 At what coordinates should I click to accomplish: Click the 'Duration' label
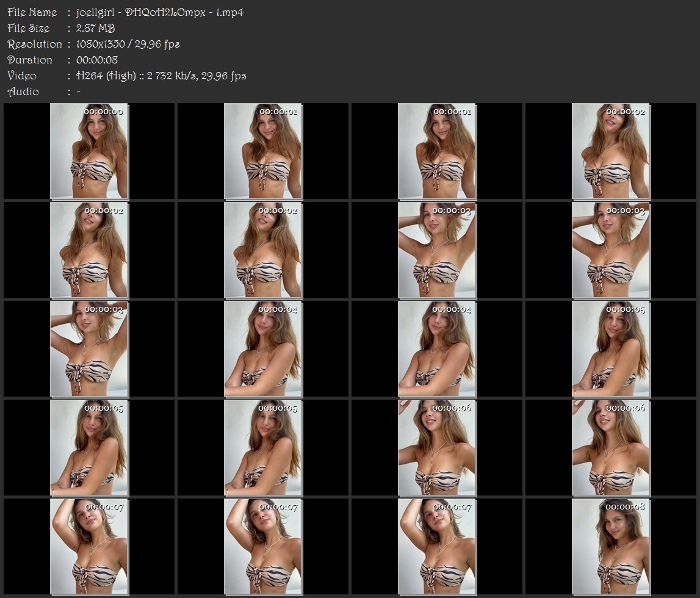30,60
